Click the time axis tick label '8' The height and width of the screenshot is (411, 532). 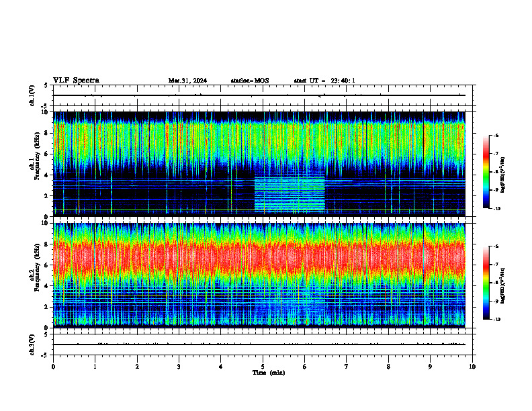388,367
